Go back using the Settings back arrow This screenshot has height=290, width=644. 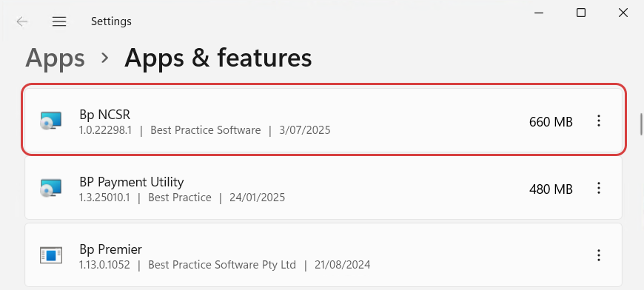point(21,21)
